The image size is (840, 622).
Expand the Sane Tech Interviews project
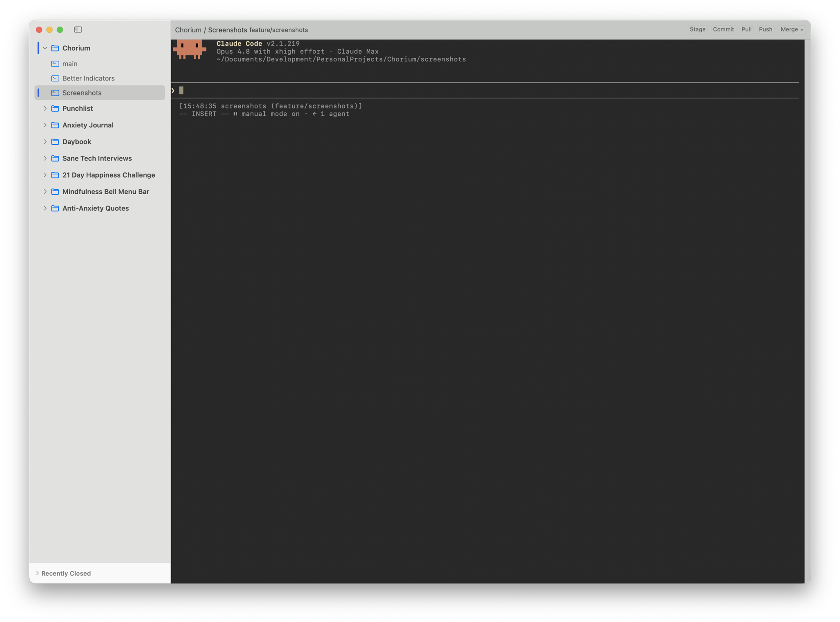click(45, 158)
